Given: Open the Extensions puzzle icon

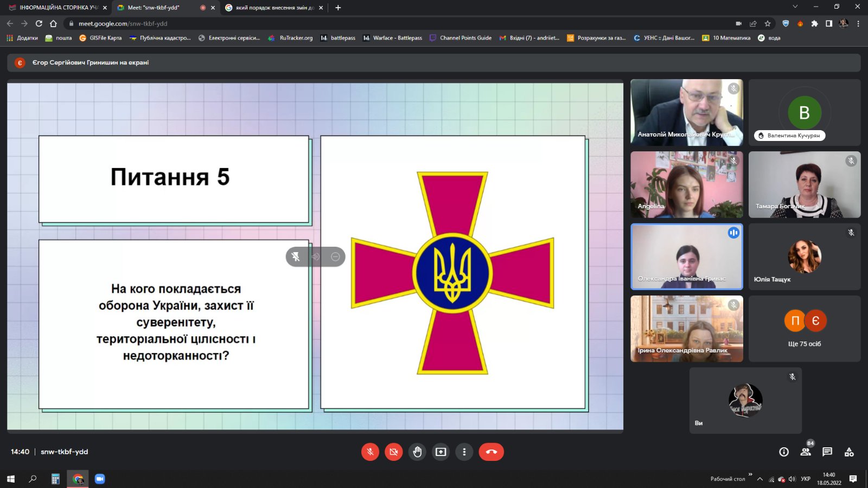Looking at the screenshot, I should [814, 23].
